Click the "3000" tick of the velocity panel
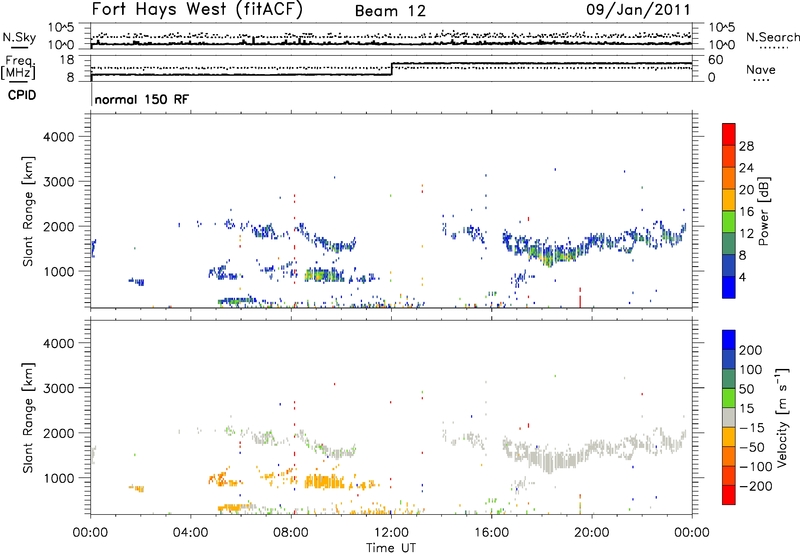Viewport: 800px width, 554px height. coord(59,388)
